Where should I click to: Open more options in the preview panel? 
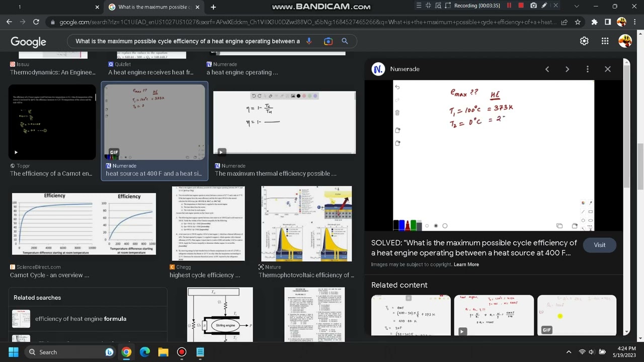(587, 69)
